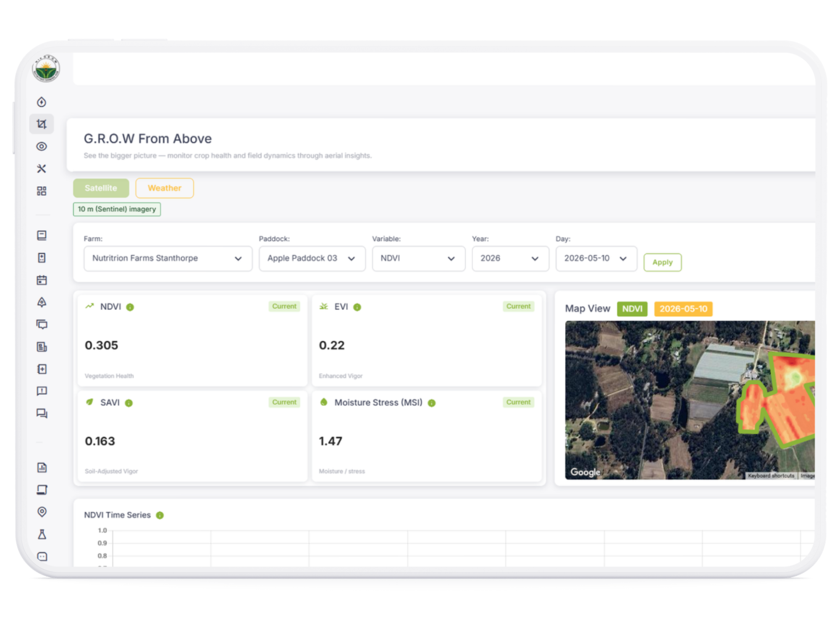Click the 2026-05-10 badge in Map View
Image resolution: width=840 pixels, height=630 pixels.
point(683,309)
